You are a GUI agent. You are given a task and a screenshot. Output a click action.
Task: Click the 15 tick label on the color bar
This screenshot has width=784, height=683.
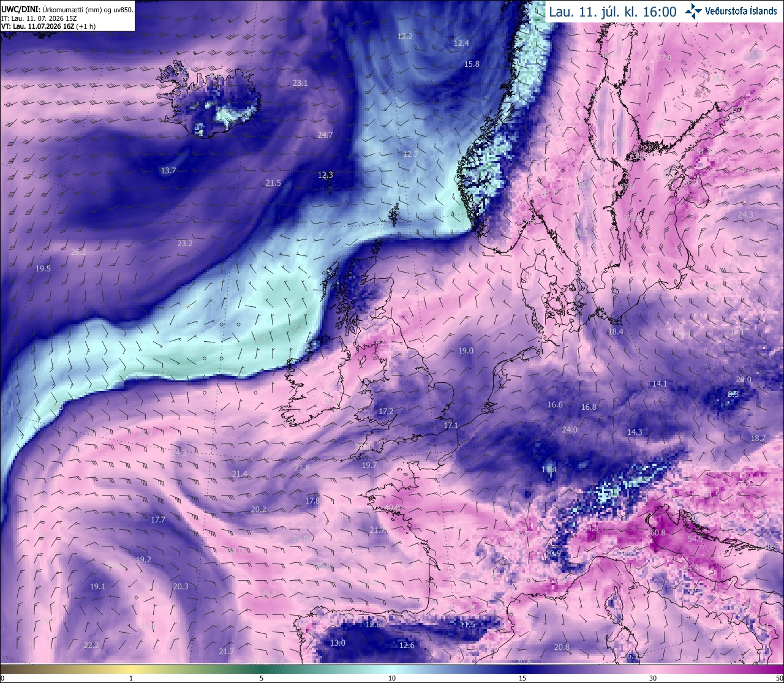(x=522, y=678)
